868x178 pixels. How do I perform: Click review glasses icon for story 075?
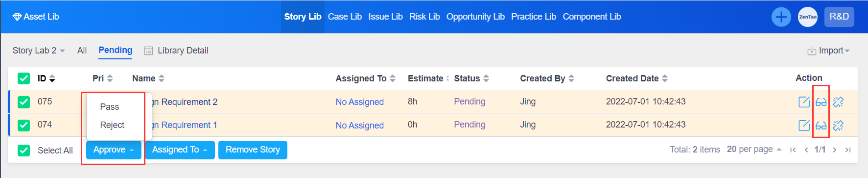click(821, 102)
